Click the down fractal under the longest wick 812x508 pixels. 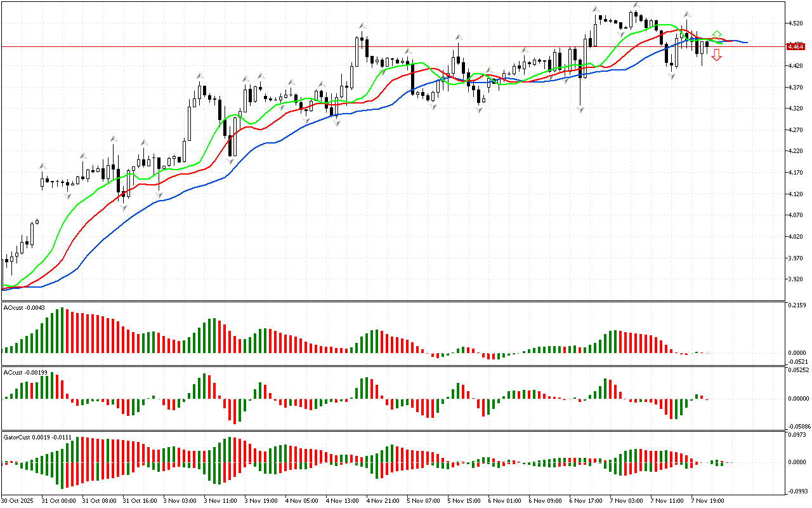click(x=580, y=110)
